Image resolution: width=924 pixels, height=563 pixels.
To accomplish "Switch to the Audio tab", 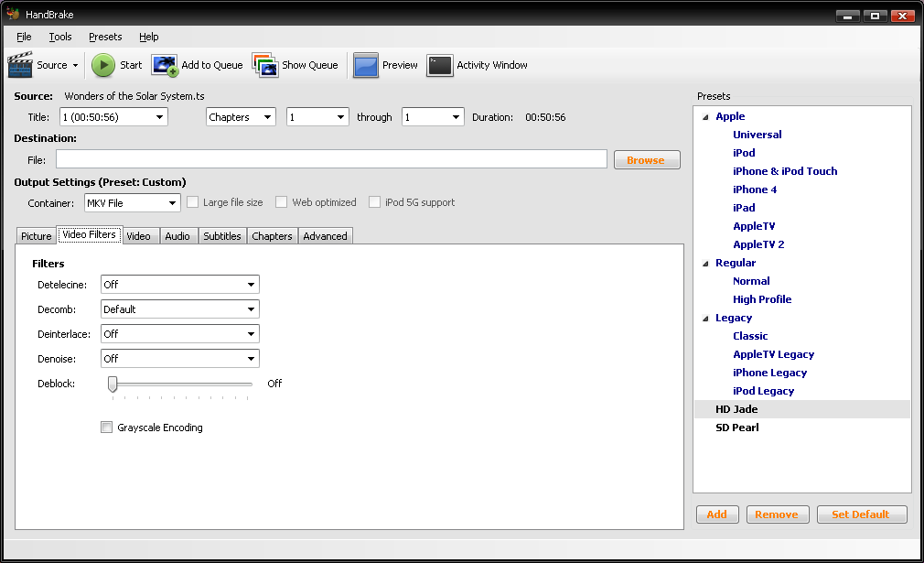I will click(177, 236).
